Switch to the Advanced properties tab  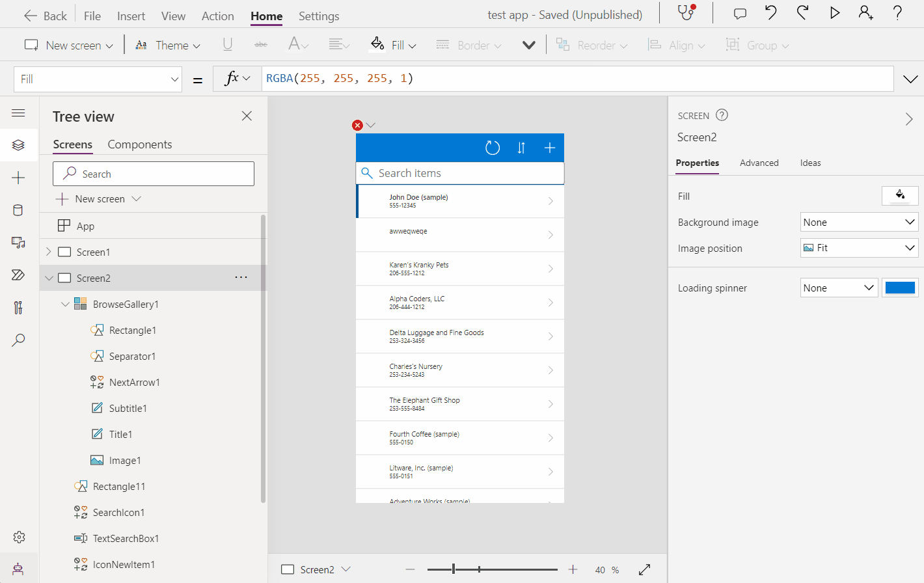click(x=759, y=163)
